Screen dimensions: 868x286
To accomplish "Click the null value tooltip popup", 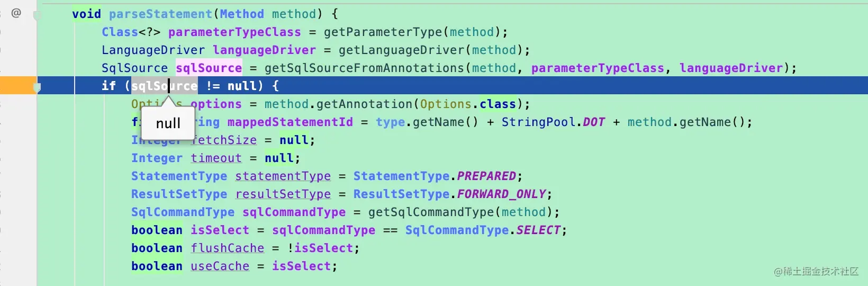I will pyautogui.click(x=168, y=123).
